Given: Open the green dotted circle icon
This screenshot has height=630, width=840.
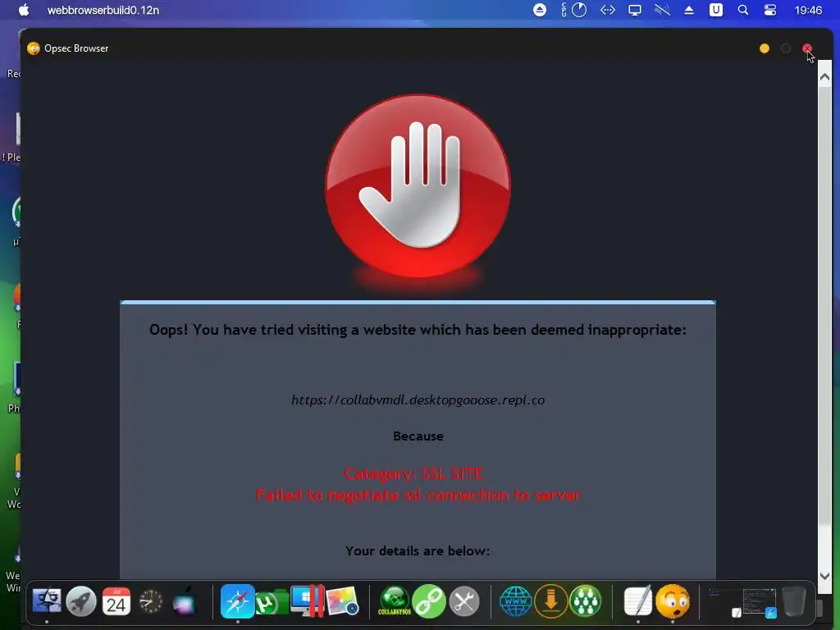Looking at the screenshot, I should tap(585, 601).
